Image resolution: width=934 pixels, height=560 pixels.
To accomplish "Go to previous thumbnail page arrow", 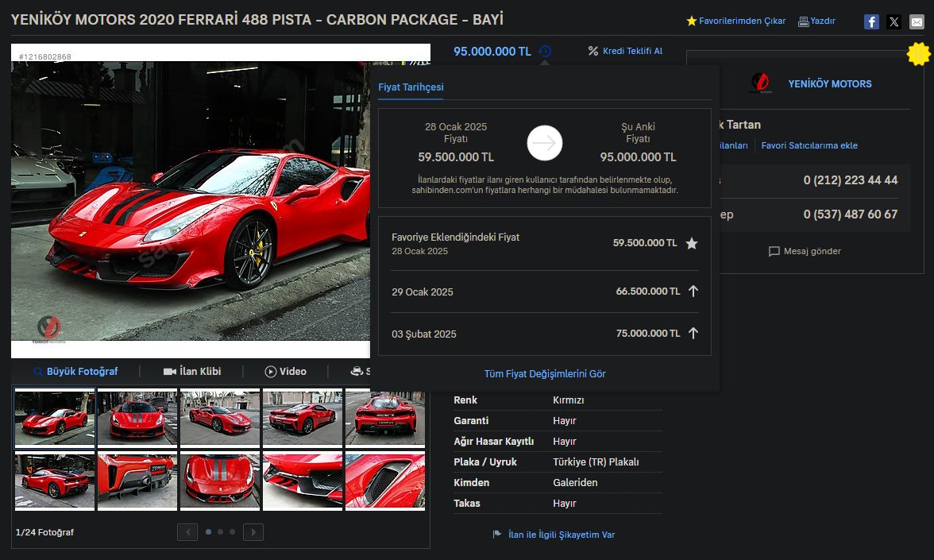I will 187,532.
